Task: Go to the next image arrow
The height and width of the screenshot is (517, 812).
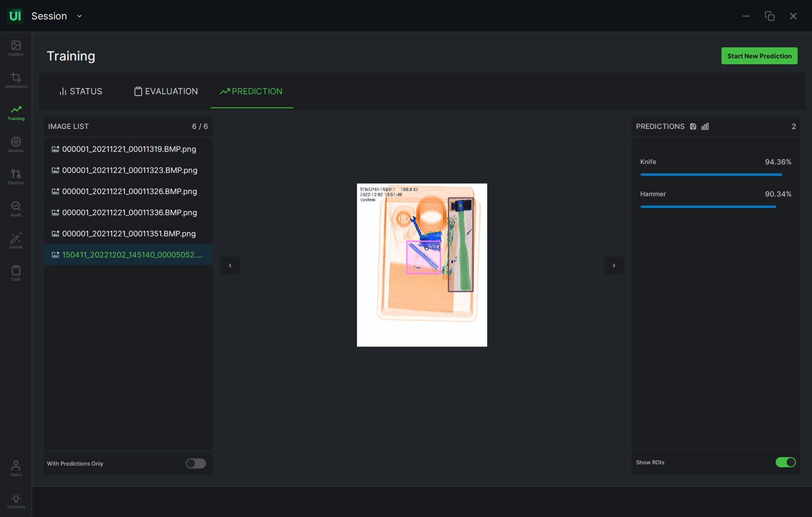Action: [614, 265]
